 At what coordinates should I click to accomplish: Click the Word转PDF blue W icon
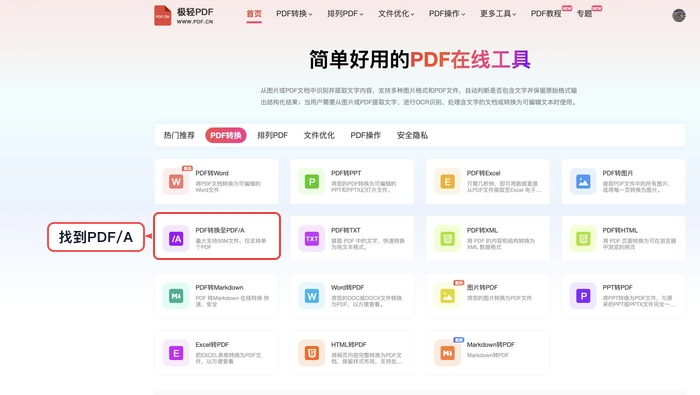tap(312, 296)
